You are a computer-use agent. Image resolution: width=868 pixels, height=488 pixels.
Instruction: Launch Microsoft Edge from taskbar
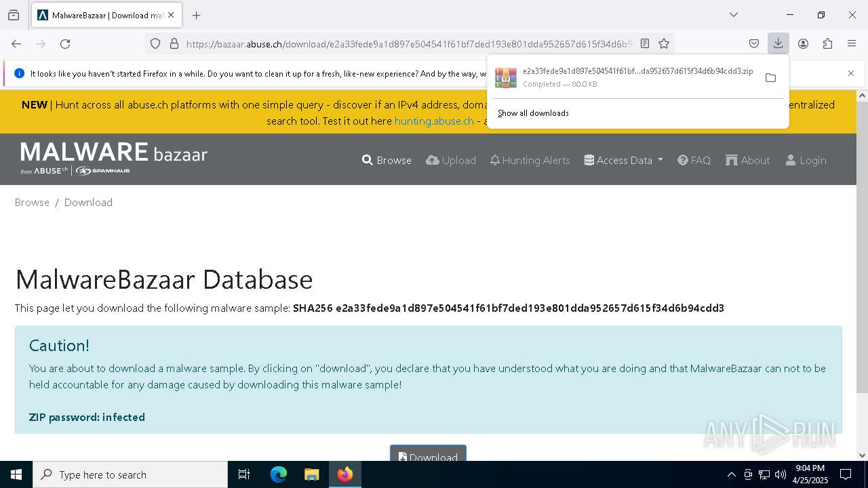tap(279, 474)
